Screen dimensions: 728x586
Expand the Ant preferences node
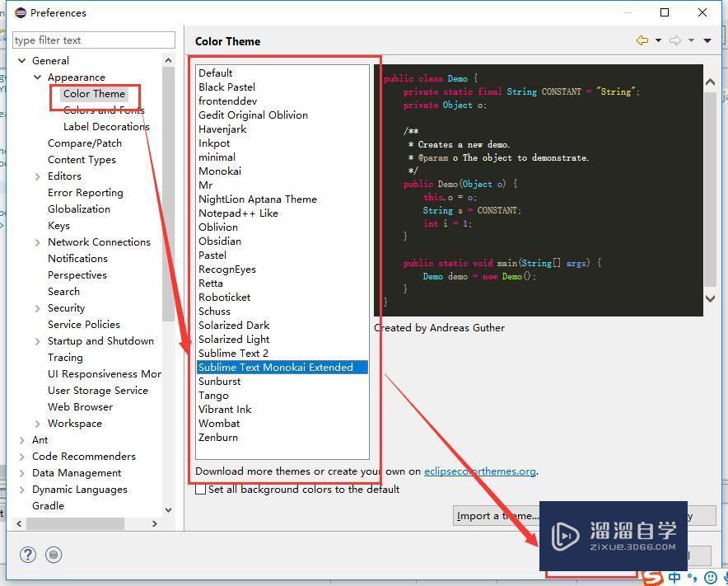click(x=21, y=439)
